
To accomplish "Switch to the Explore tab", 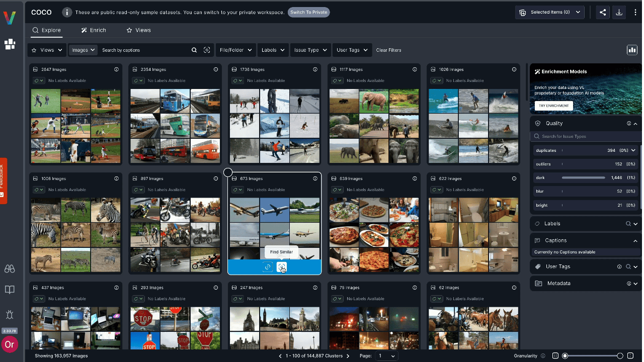I will (46, 30).
